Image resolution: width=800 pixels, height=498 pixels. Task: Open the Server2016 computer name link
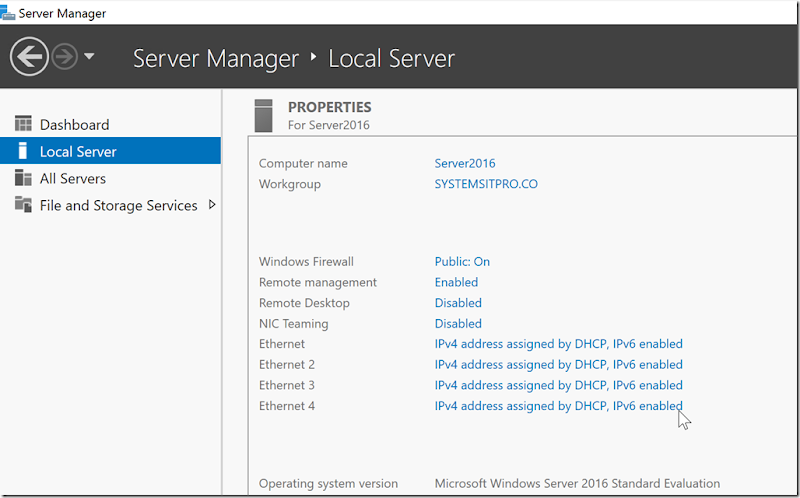click(x=465, y=163)
